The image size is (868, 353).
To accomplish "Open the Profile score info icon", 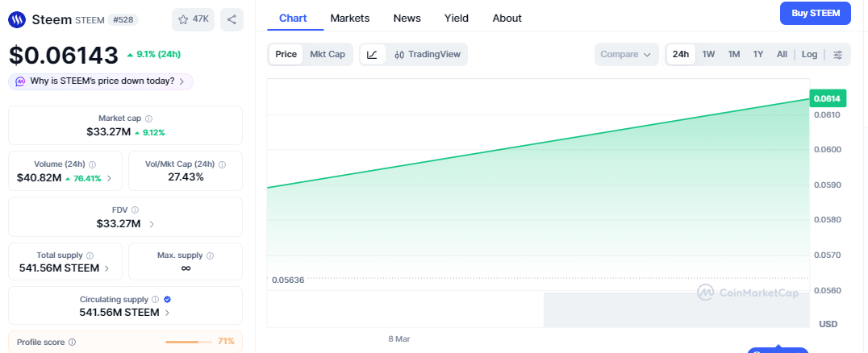I will (72, 342).
